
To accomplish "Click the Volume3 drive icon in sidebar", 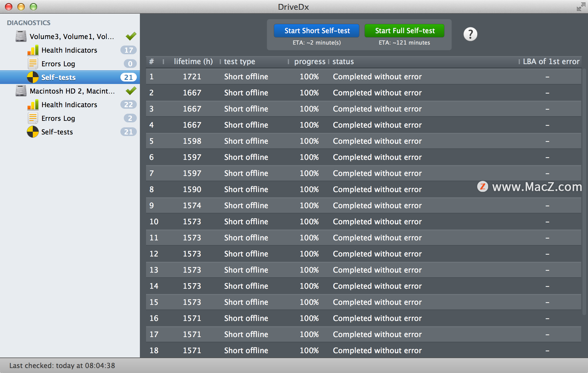I will 21,36.
